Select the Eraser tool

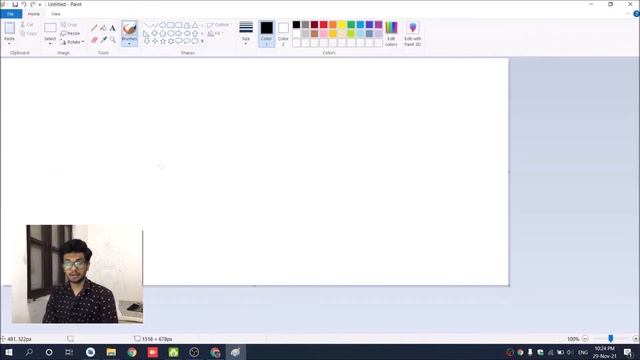[x=94, y=40]
